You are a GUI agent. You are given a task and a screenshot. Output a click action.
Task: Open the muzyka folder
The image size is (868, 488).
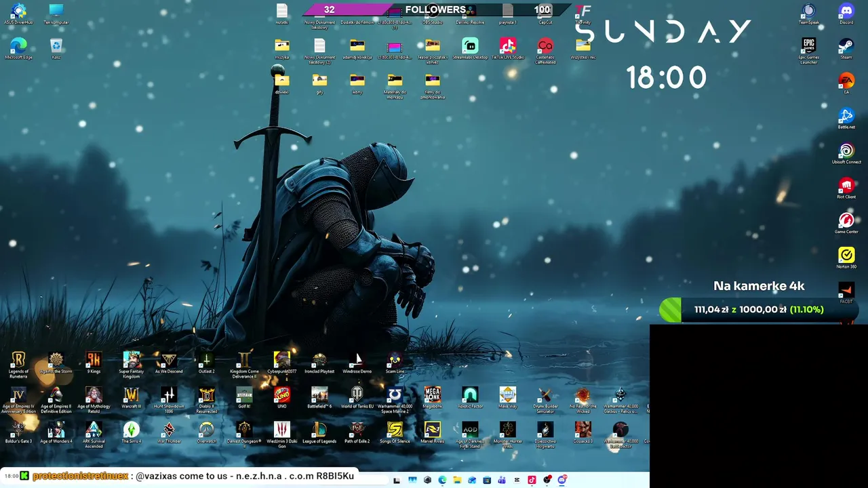[282, 49]
